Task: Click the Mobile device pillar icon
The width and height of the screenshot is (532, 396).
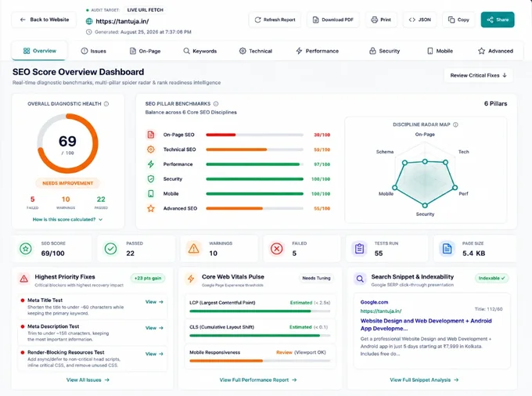Action: point(151,194)
